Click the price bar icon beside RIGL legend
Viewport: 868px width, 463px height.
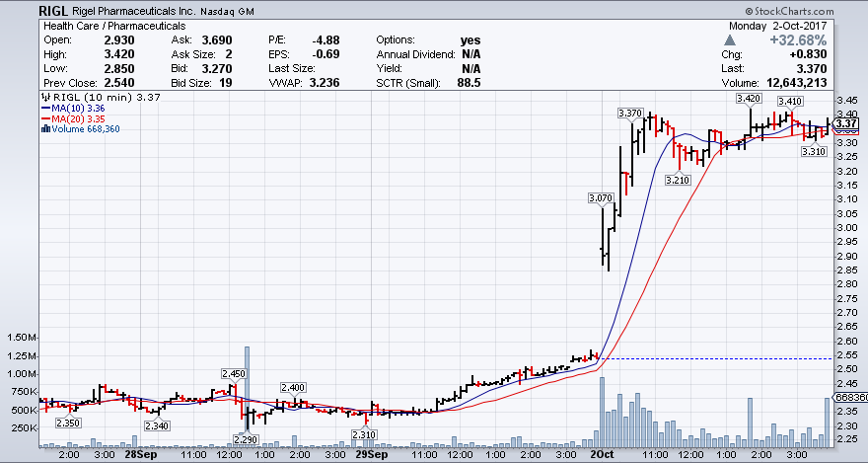coord(43,97)
